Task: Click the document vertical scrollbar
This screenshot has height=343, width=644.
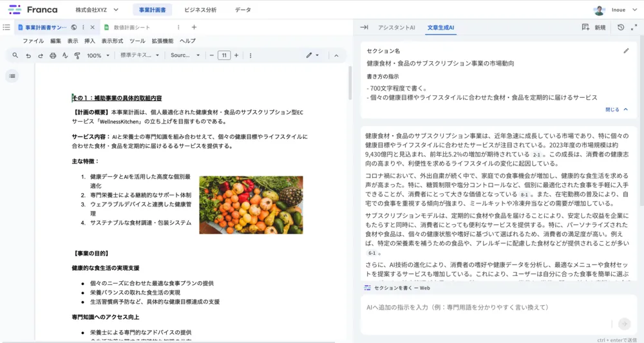Action: click(x=350, y=83)
